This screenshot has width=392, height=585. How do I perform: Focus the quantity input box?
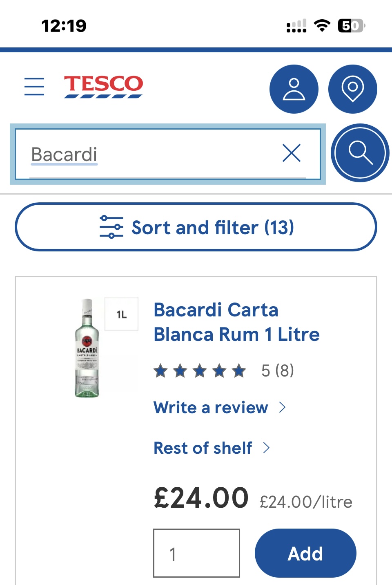196,553
